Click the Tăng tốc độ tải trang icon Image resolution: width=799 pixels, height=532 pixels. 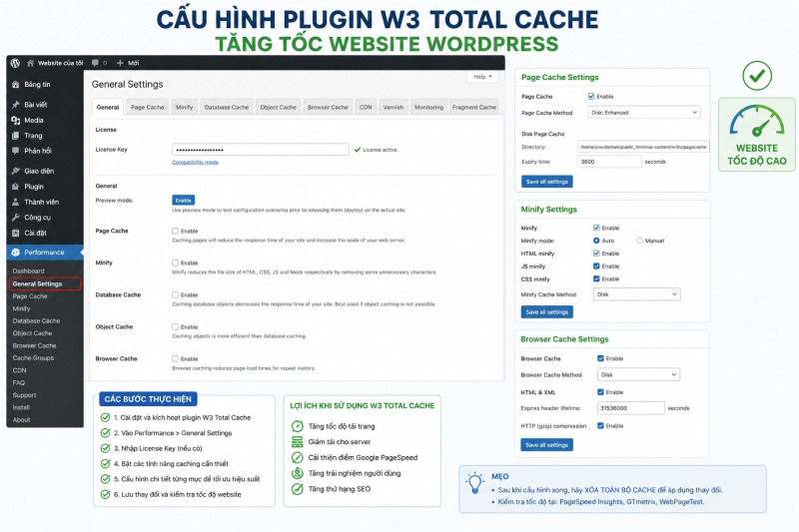(x=297, y=426)
